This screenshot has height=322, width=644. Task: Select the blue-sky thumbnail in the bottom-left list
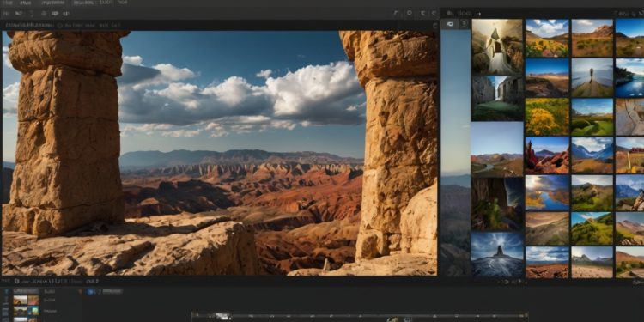[26, 311]
